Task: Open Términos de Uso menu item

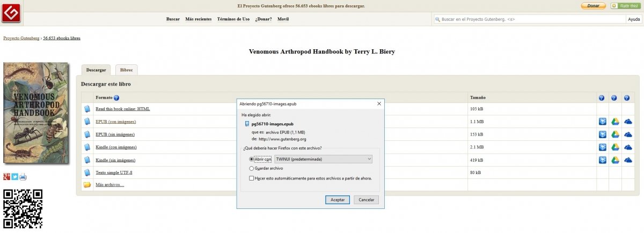Action: click(x=233, y=19)
